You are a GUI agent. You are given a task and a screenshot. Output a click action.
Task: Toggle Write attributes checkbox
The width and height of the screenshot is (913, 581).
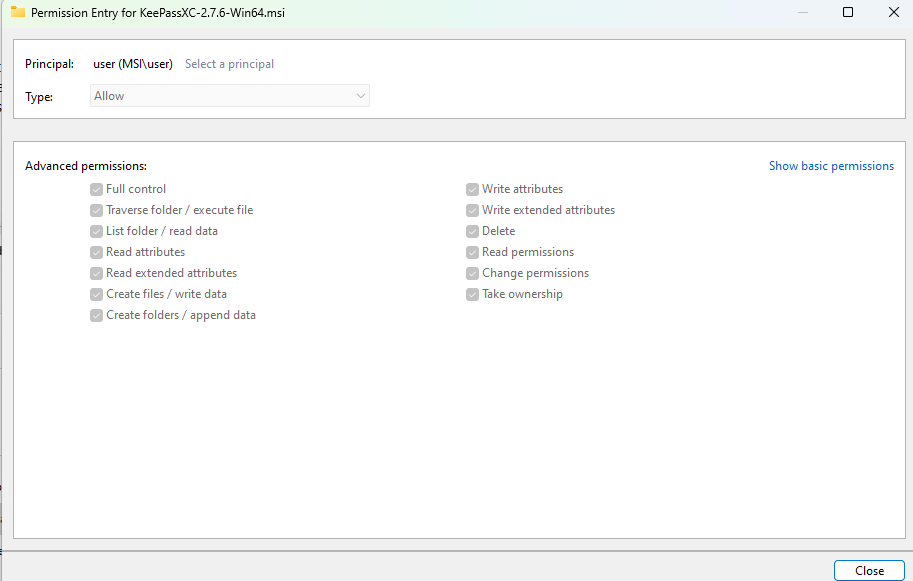pos(472,189)
